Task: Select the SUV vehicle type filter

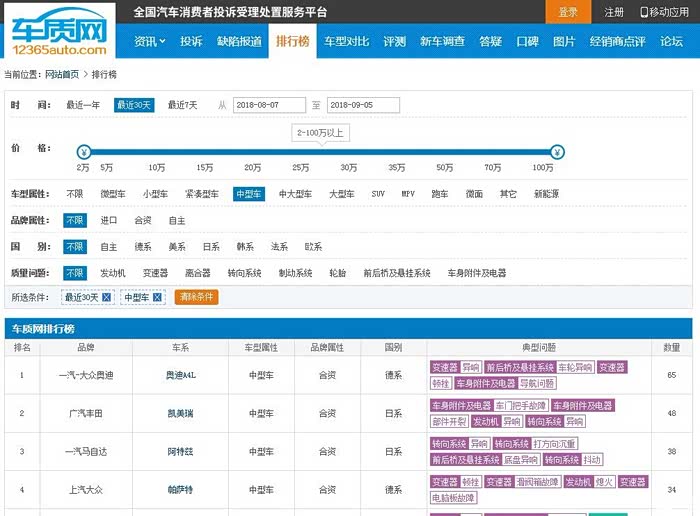Action: [x=378, y=194]
